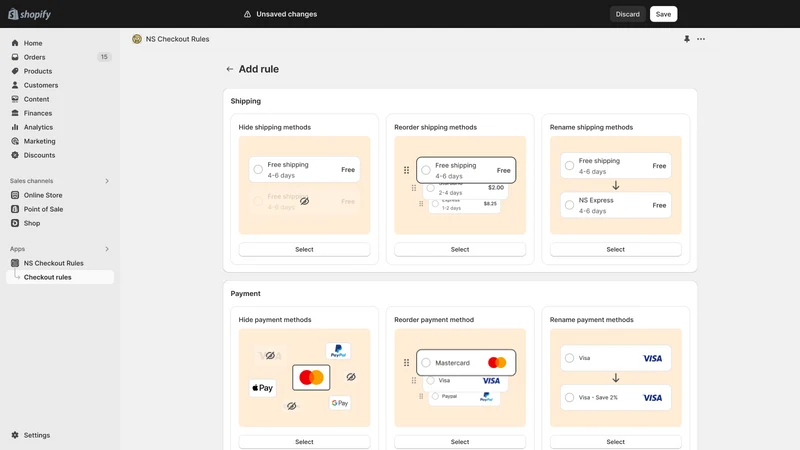Select the Reorder shipping methods rule
The image size is (800, 450).
click(460, 249)
